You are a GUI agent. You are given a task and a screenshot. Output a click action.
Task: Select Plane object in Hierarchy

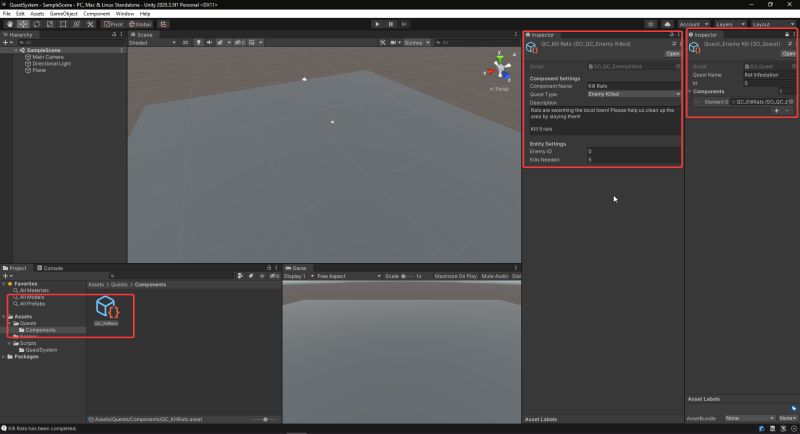pyautogui.click(x=39, y=70)
